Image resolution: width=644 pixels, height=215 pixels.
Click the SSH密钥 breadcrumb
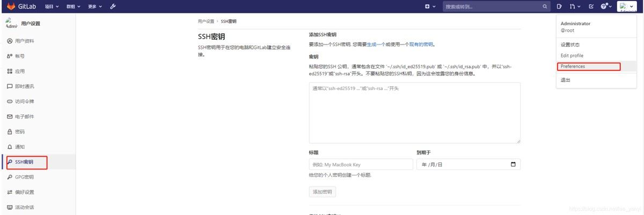point(229,21)
